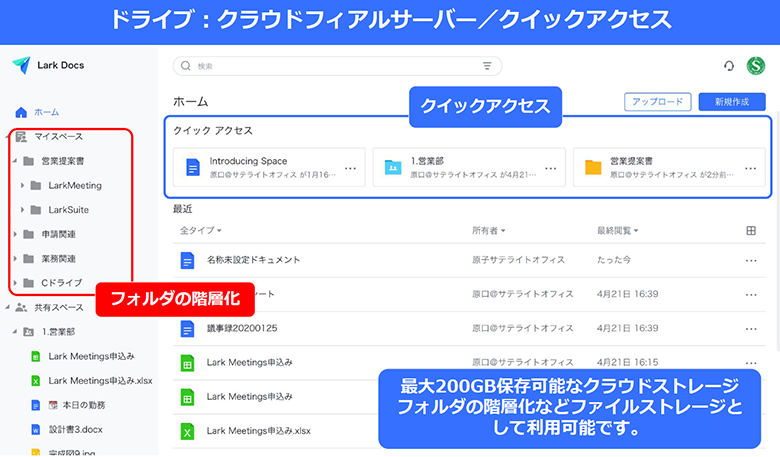Open Lark Meetings申込み.xlsx in the recent list
780x457 pixels.
pos(259,431)
